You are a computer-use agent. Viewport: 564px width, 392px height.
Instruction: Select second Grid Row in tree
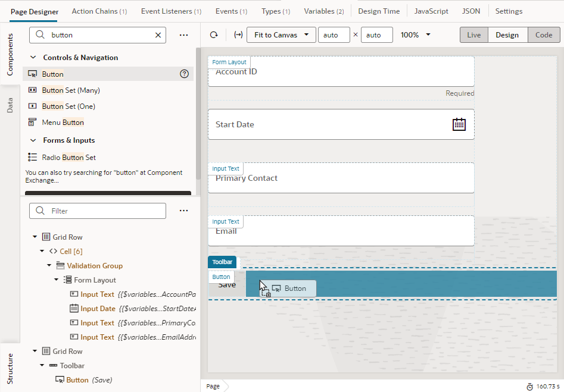(108, 351)
